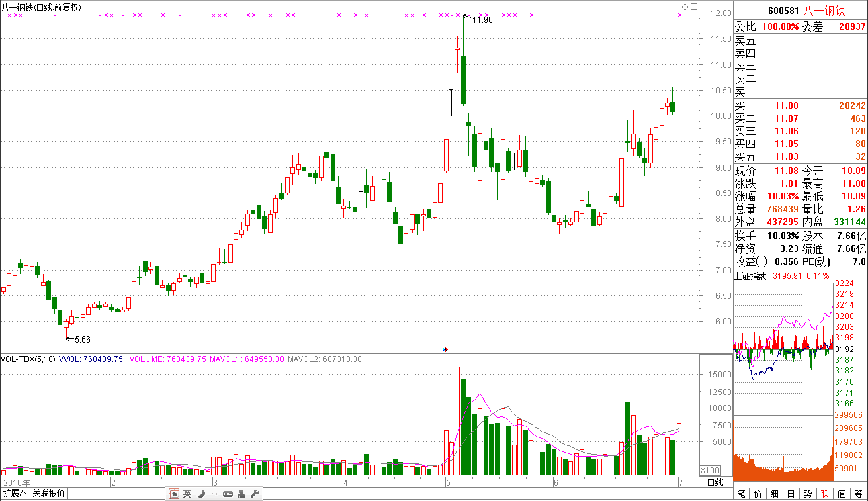The width and height of the screenshot is (868, 501).
Task: Click the 2016年 date axis label
Action: pyautogui.click(x=17, y=482)
